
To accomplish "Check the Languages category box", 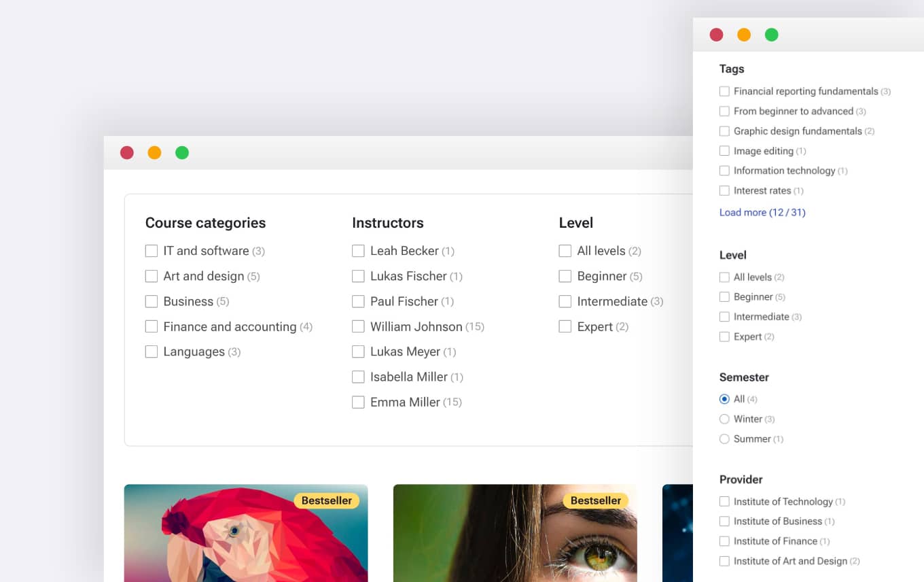I will tap(152, 352).
